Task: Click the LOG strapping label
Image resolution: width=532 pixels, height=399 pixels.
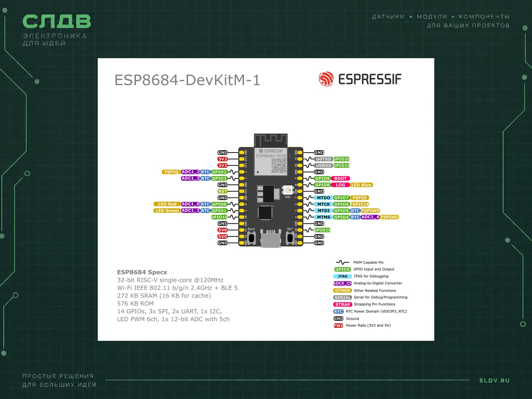Action: 340,185
